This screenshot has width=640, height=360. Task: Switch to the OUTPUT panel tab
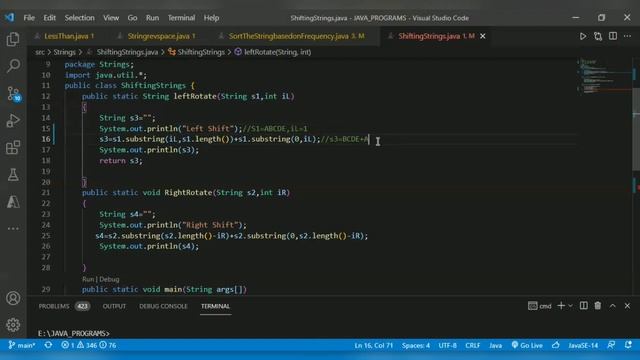click(114, 306)
